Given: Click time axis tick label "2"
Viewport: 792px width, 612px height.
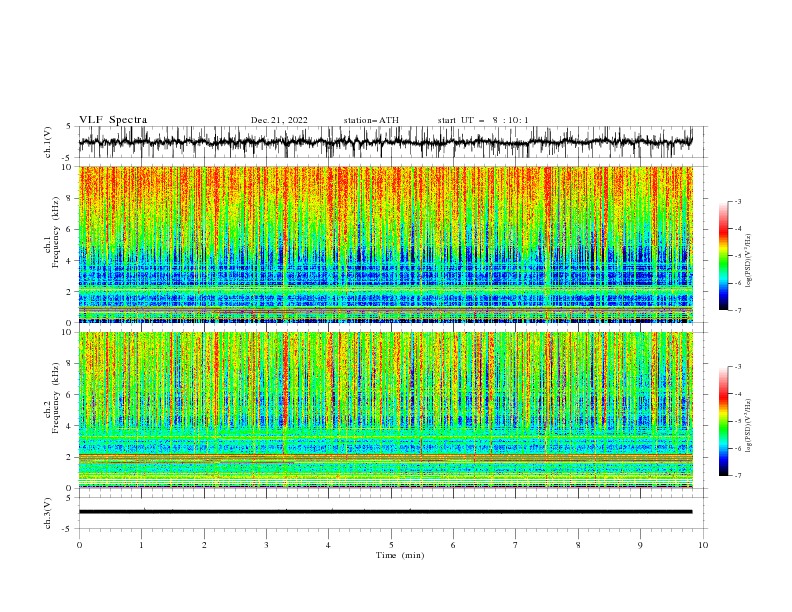Looking at the screenshot, I should click(x=204, y=545).
